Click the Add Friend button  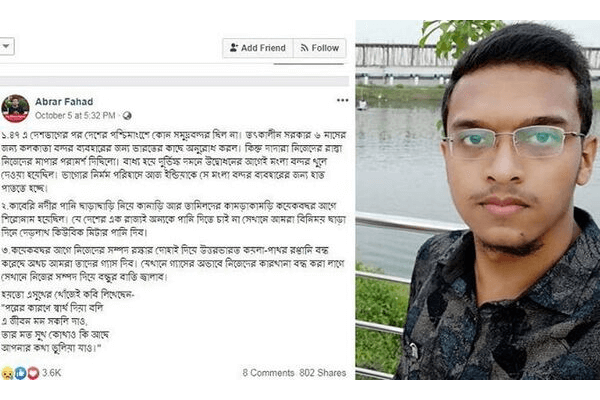[258, 48]
